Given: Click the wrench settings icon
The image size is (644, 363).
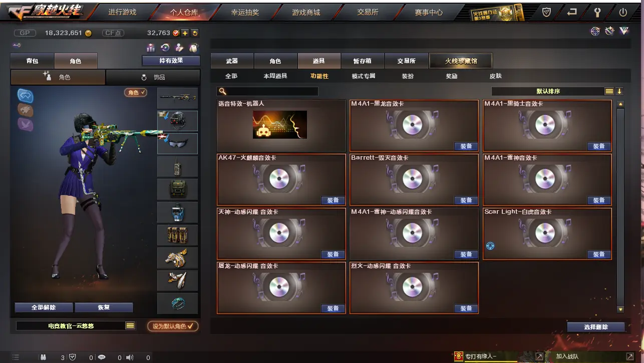Looking at the screenshot, I should pos(597,12).
